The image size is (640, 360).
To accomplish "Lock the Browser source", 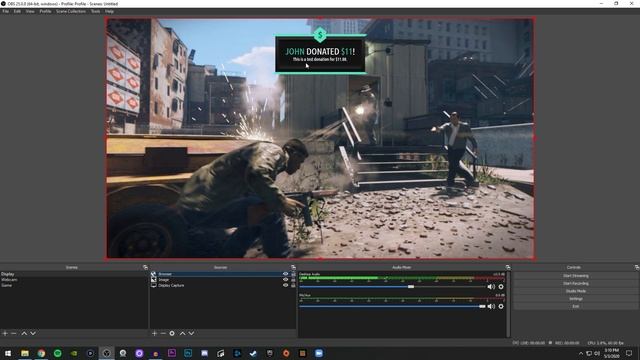I will pos(293,274).
